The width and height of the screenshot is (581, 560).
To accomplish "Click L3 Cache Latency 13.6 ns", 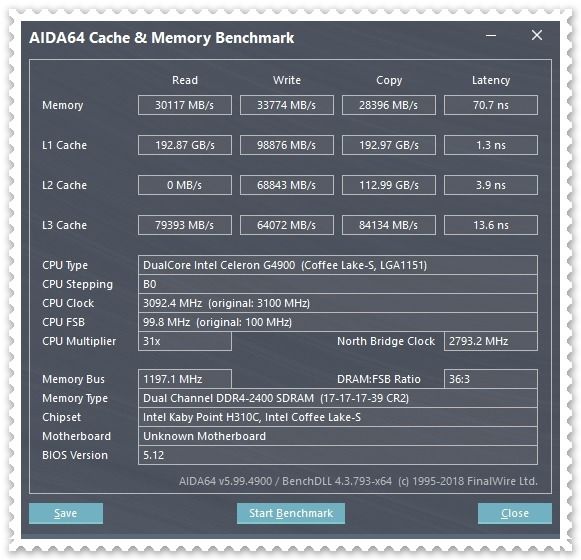I will coord(491,225).
